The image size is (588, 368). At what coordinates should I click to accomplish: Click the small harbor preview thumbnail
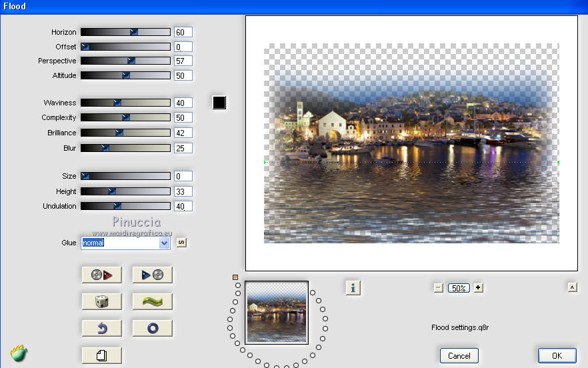(277, 313)
